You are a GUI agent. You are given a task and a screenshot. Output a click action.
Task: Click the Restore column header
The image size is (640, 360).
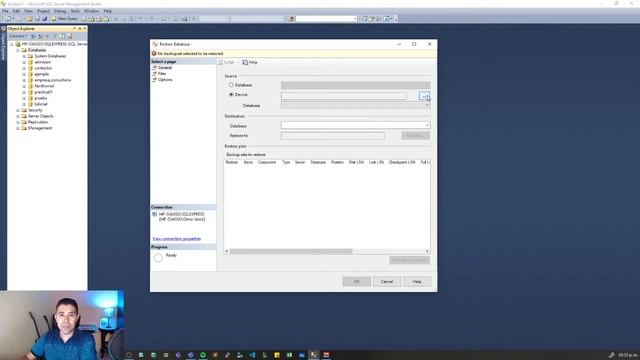pyautogui.click(x=232, y=162)
